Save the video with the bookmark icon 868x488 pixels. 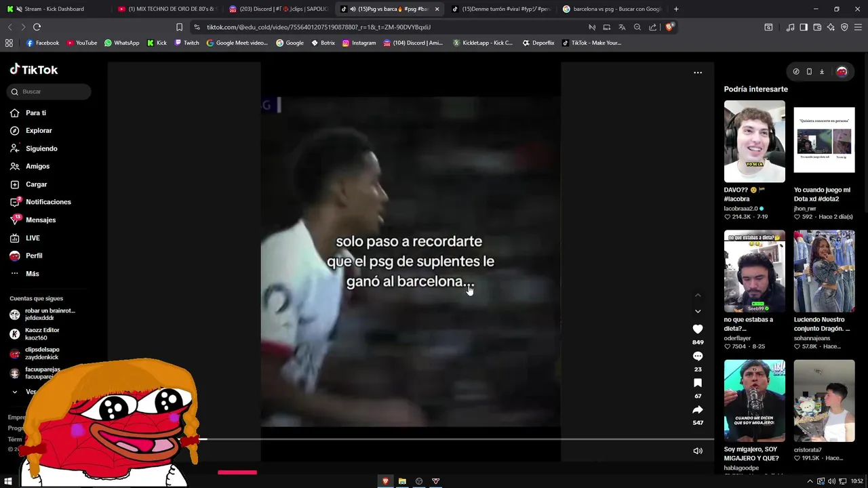pos(698,383)
